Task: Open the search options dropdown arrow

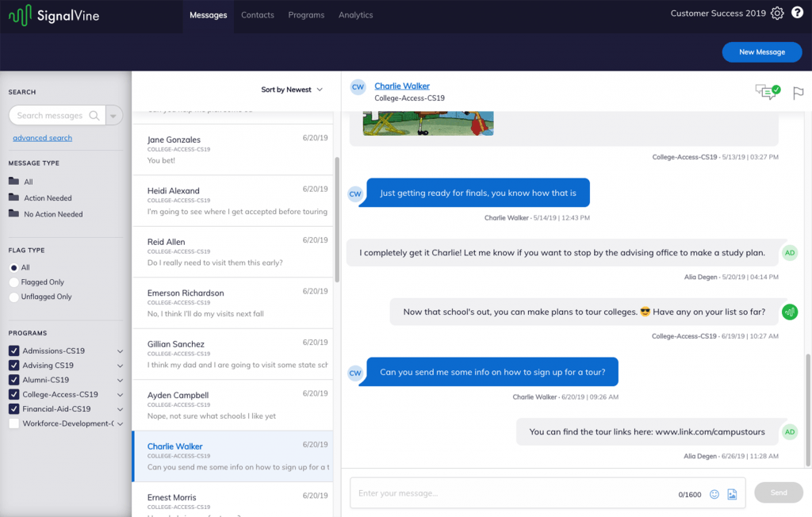Action: point(114,116)
